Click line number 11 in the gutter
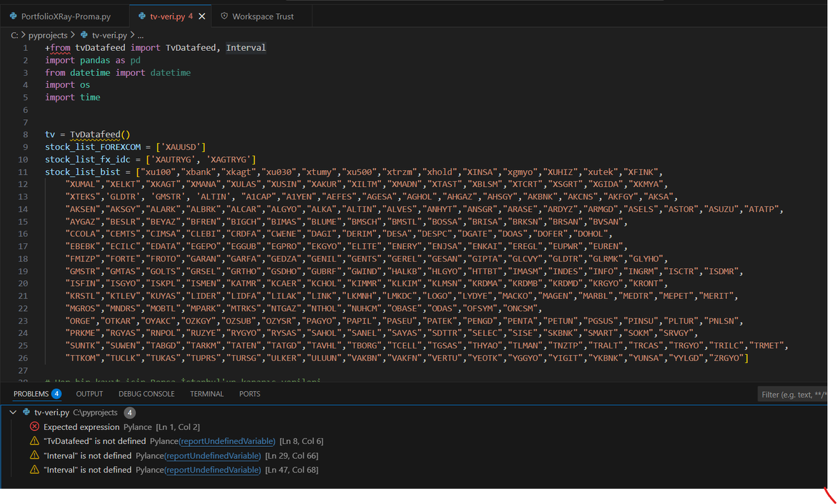Image resolution: width=837 pixels, height=504 pixels. (23, 171)
